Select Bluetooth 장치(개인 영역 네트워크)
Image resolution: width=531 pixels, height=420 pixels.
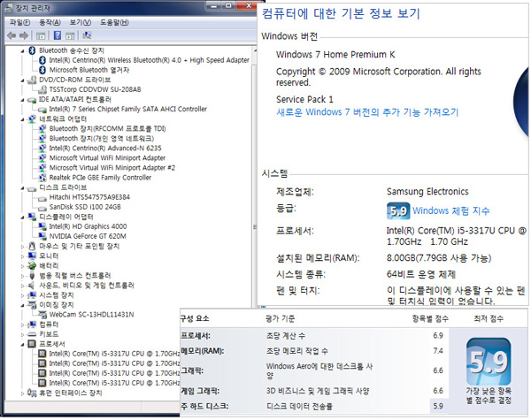pos(101,139)
